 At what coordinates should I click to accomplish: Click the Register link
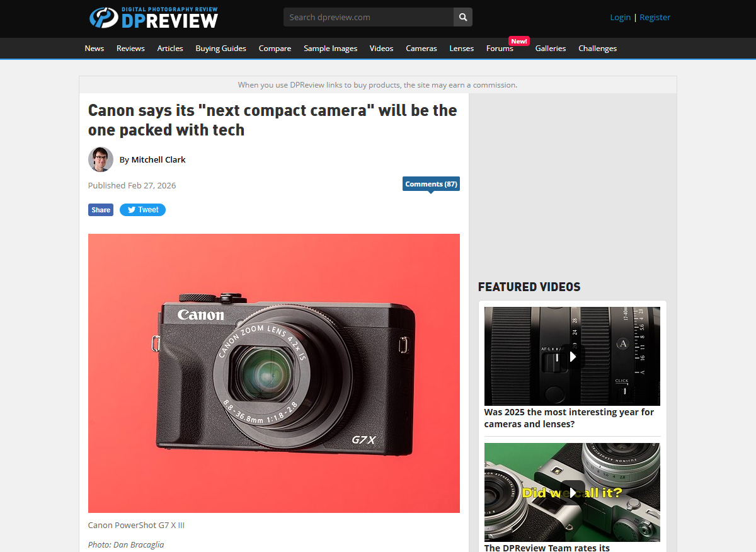(655, 17)
